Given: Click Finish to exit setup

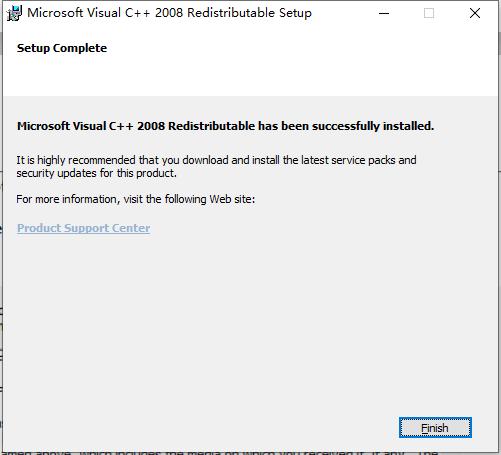Looking at the screenshot, I should point(435,428).
